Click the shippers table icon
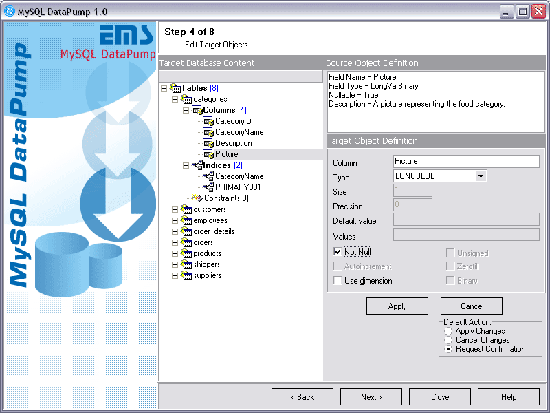The height and width of the screenshot is (413, 550). click(186, 264)
